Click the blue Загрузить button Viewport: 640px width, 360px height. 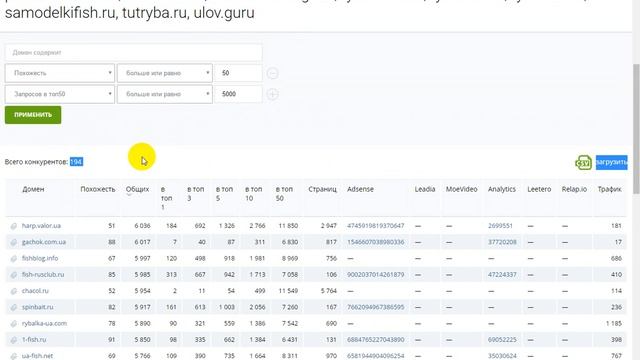[x=611, y=162]
